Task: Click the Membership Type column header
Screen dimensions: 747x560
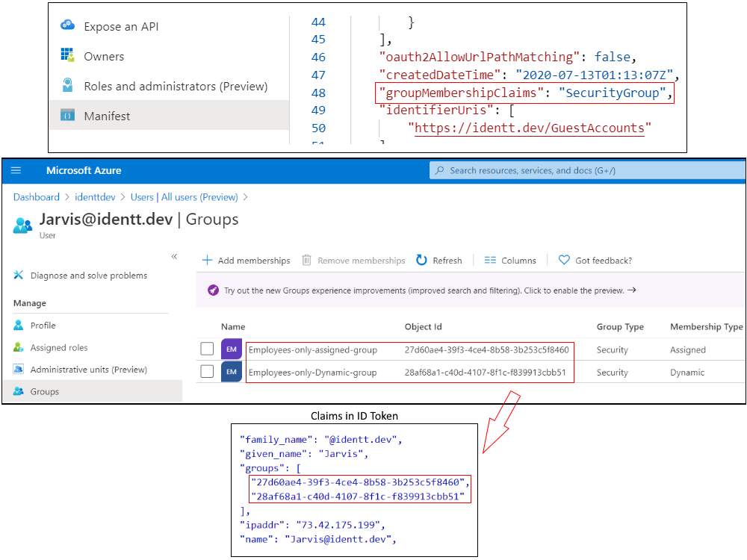Action: click(x=707, y=327)
